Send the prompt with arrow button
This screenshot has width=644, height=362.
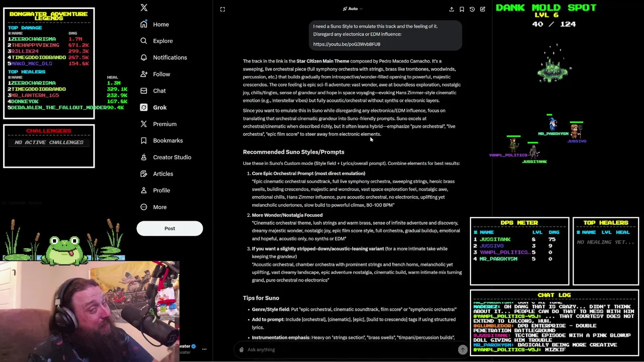(x=462, y=350)
